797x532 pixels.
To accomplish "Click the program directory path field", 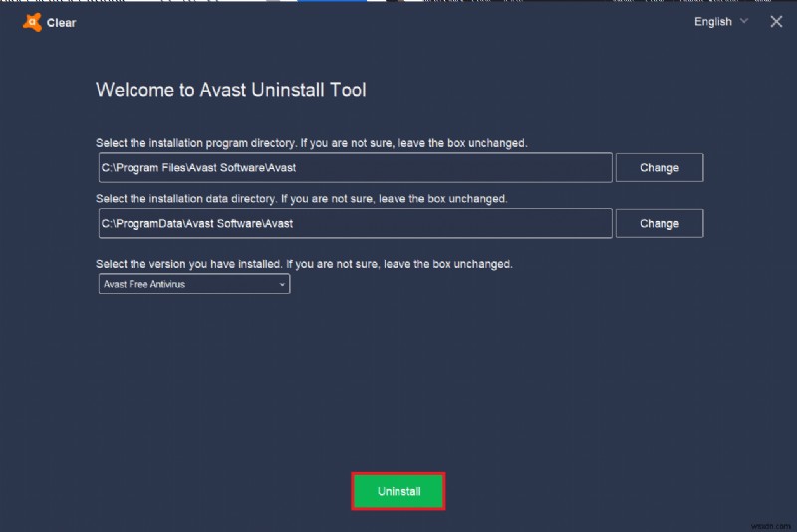I will point(355,167).
